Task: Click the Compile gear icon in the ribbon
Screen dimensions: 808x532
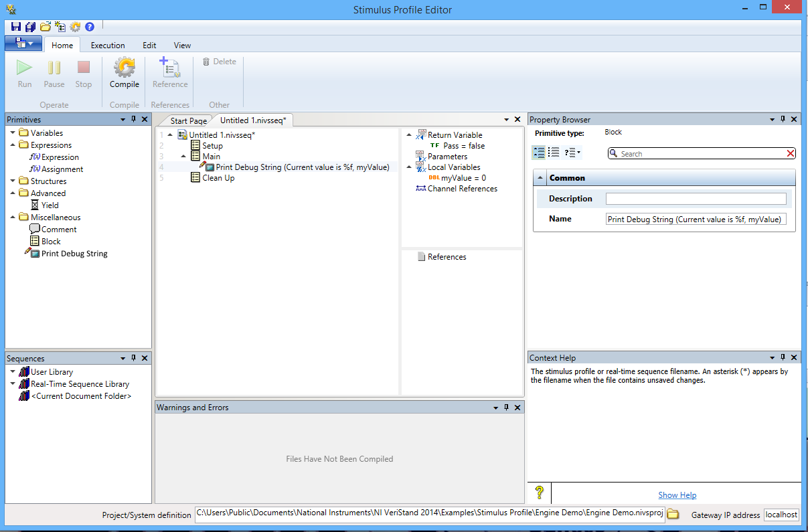Action: click(125, 68)
